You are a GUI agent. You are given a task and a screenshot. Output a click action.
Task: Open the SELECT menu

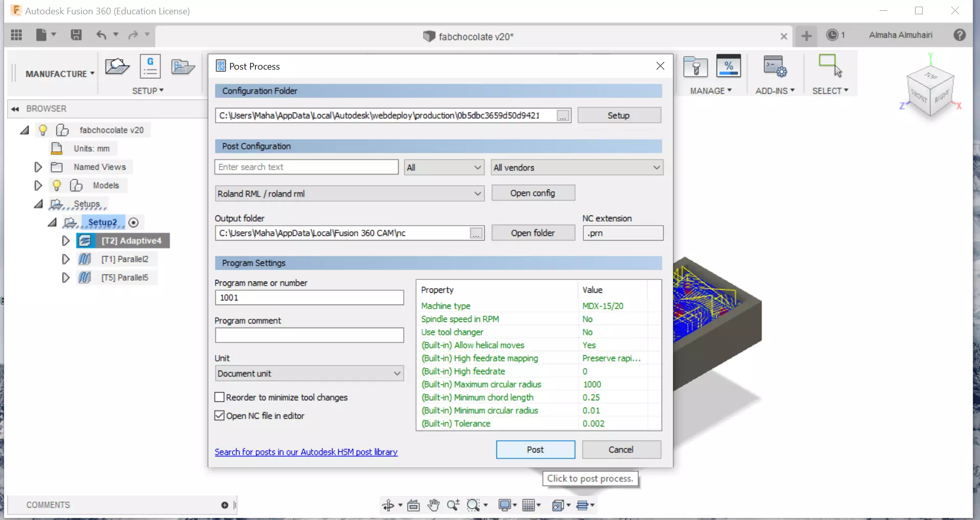[x=830, y=91]
